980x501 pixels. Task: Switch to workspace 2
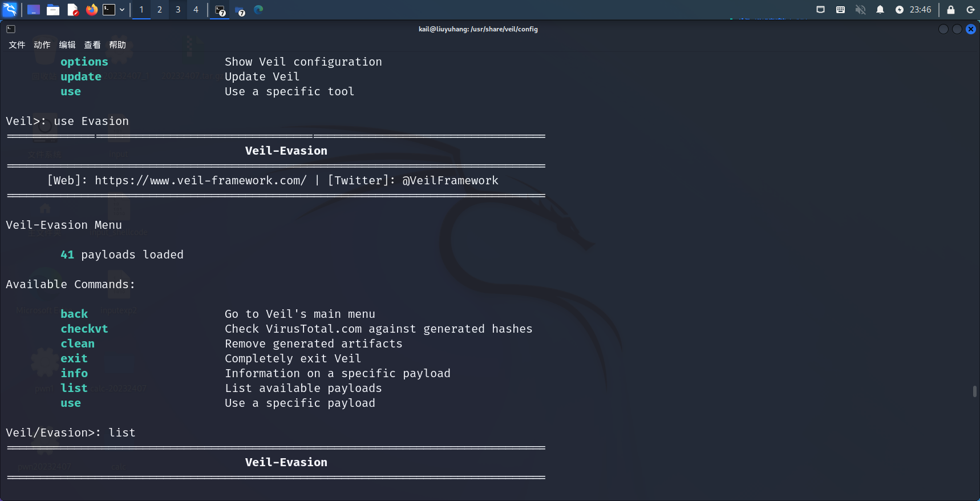click(x=160, y=10)
